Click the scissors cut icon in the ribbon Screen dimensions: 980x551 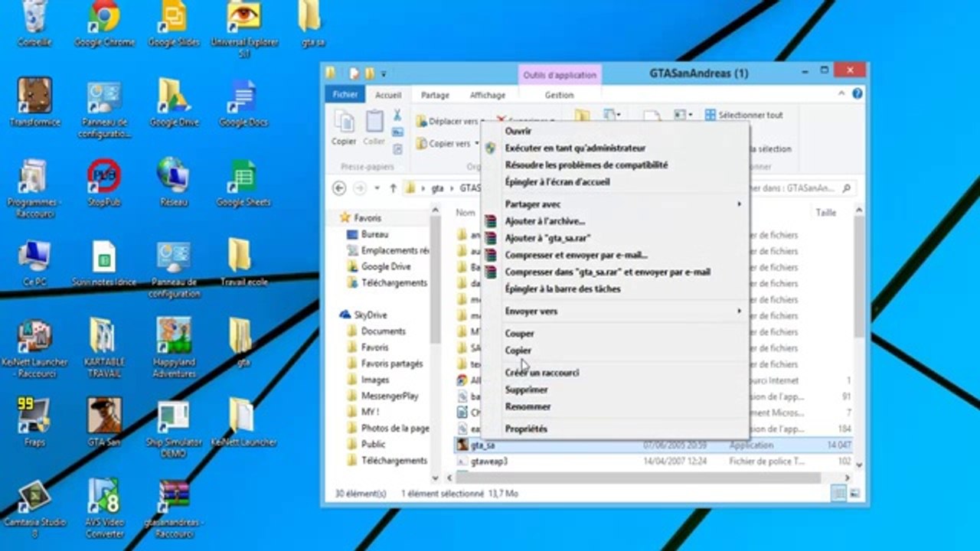[397, 116]
